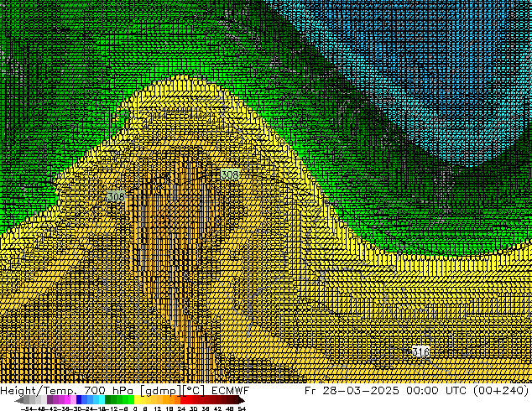The height and width of the screenshot is (411, 532).
Task: Click the bright yellow swatch in the legend
Action: coord(137,400)
